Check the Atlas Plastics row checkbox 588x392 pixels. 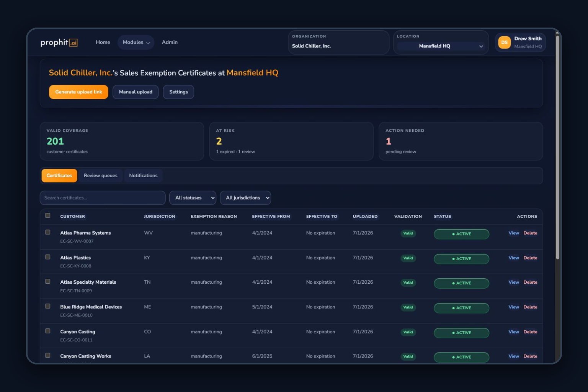(x=48, y=257)
